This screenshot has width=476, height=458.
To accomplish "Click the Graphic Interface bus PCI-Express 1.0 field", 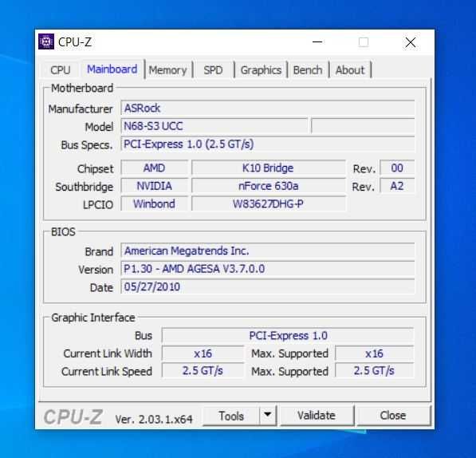I will 288,336.
